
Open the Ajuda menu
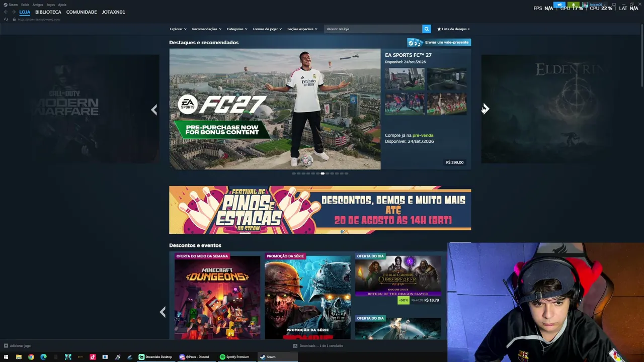point(62,5)
